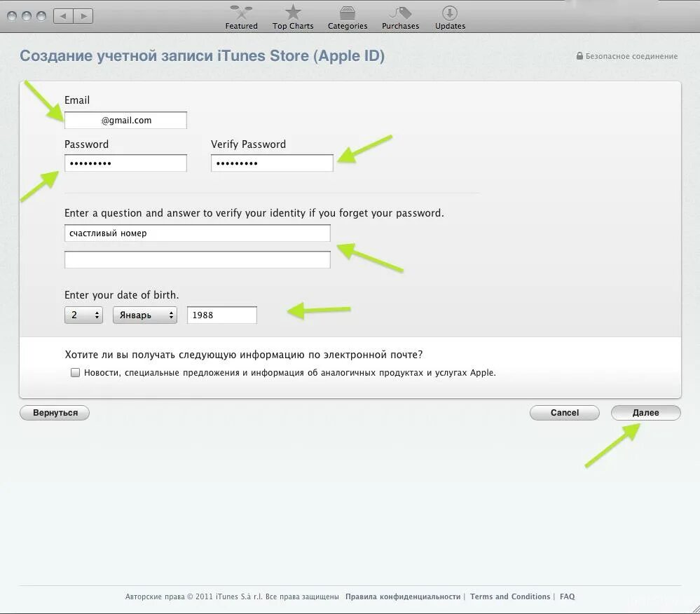Open the FAQ link

[x=567, y=596]
